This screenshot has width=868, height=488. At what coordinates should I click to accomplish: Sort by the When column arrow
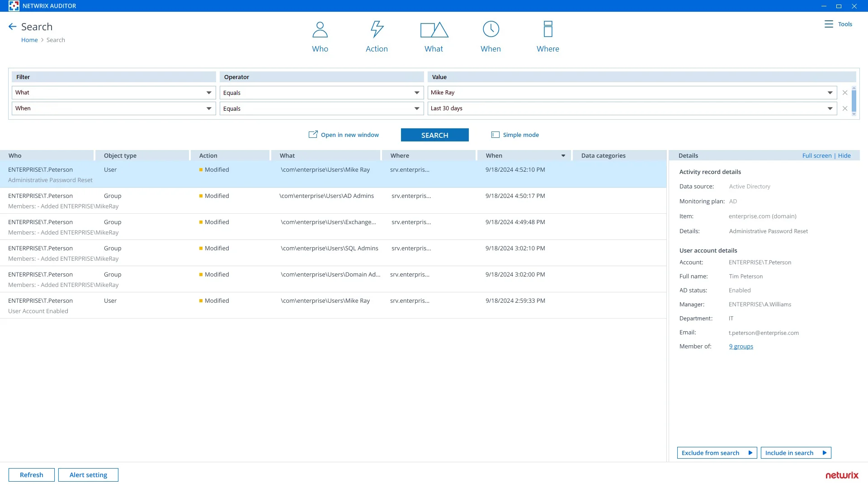point(563,156)
